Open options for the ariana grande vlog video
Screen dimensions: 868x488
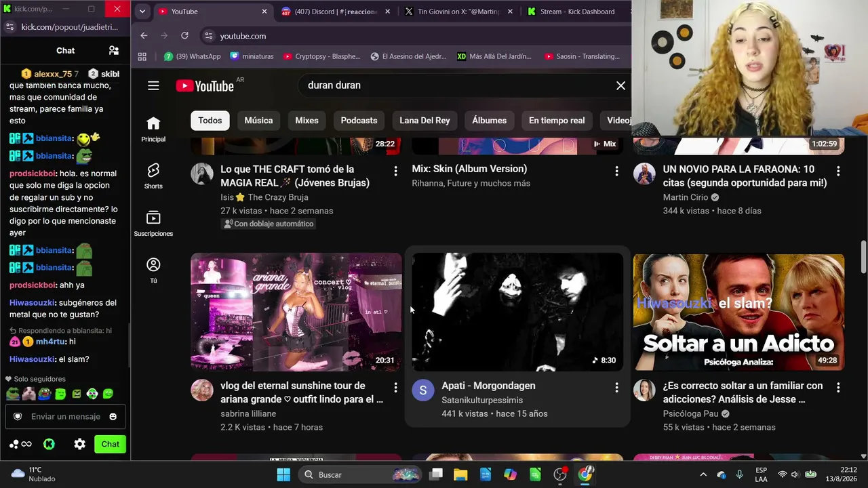(x=395, y=388)
